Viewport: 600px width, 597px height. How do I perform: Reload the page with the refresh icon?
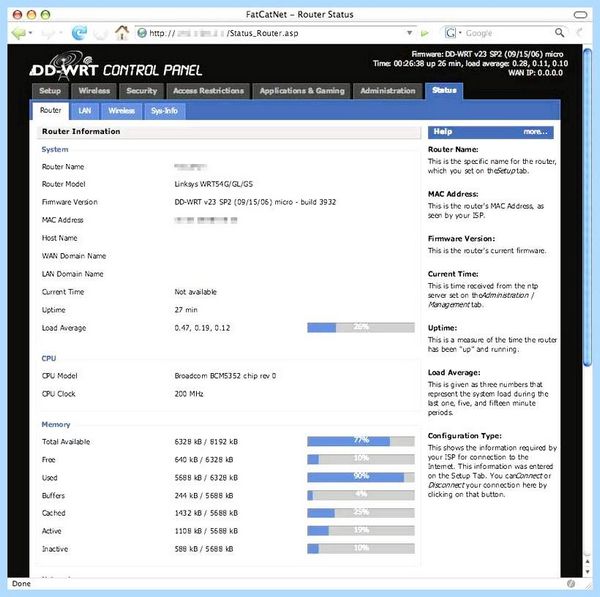79,33
